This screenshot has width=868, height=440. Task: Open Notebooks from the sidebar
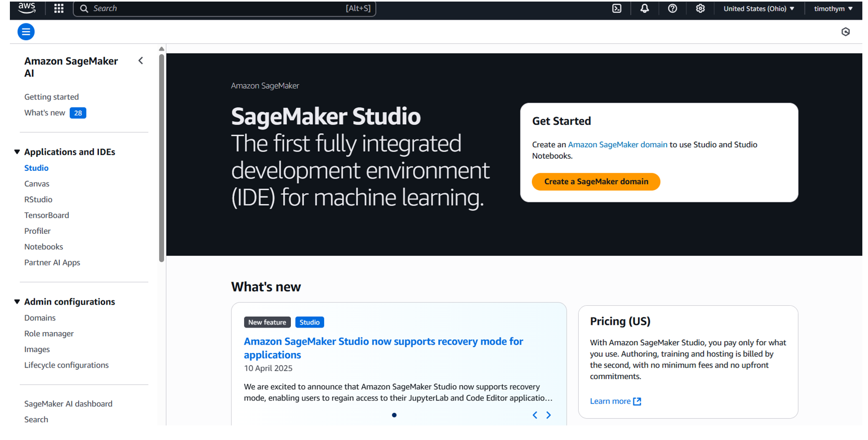tap(44, 247)
